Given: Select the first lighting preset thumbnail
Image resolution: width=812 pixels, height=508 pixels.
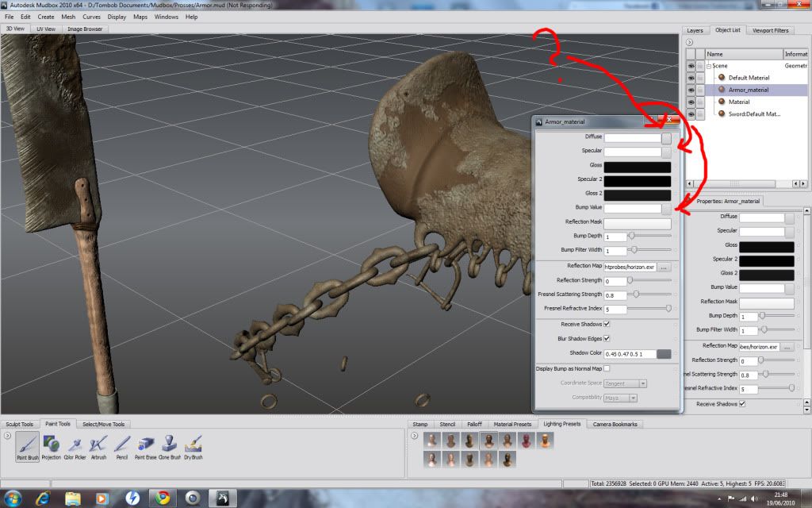Looking at the screenshot, I should click(433, 441).
